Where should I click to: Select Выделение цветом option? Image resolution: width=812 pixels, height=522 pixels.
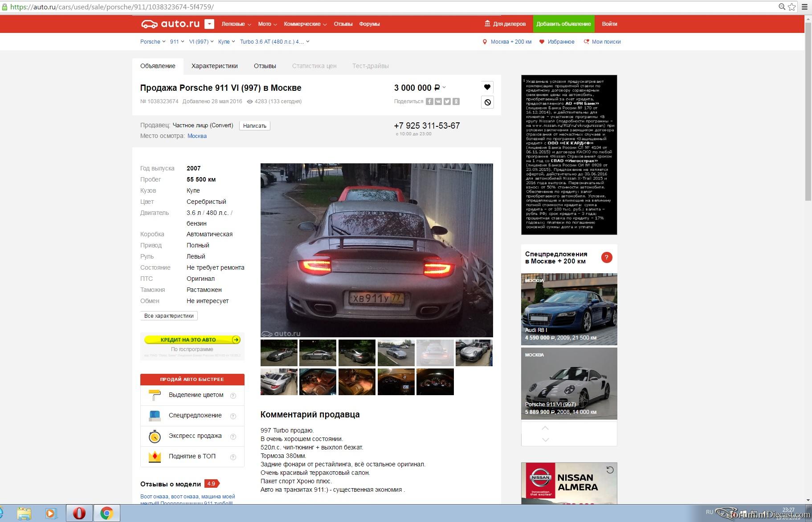coord(192,395)
